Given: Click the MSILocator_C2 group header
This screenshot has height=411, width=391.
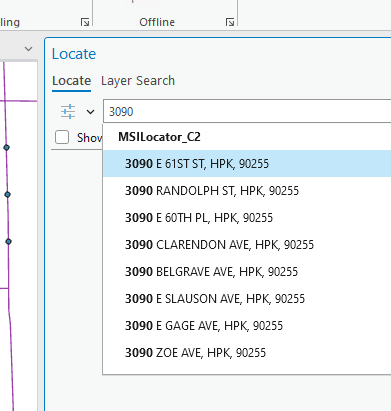Looking at the screenshot, I should 159,137.
